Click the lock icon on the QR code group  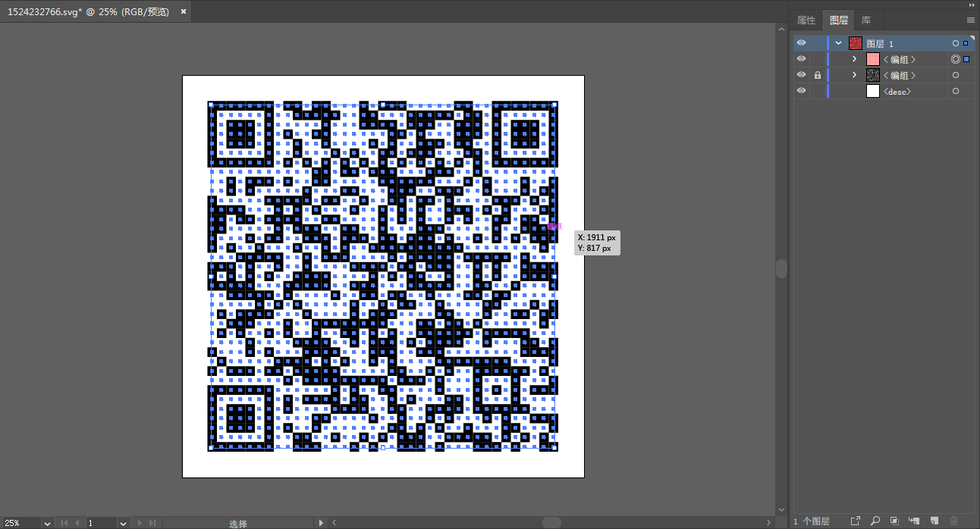[817, 75]
